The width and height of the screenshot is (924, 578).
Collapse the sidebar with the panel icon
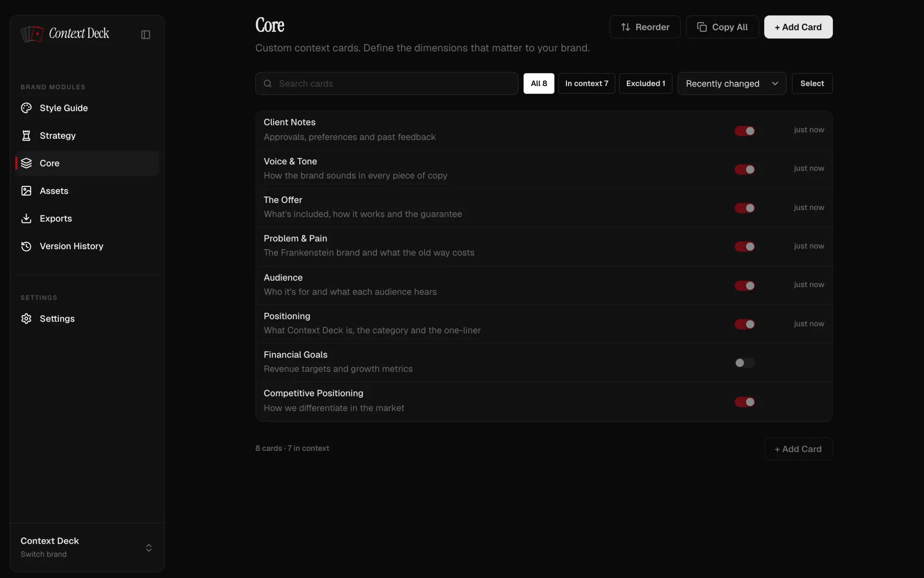pyautogui.click(x=146, y=35)
